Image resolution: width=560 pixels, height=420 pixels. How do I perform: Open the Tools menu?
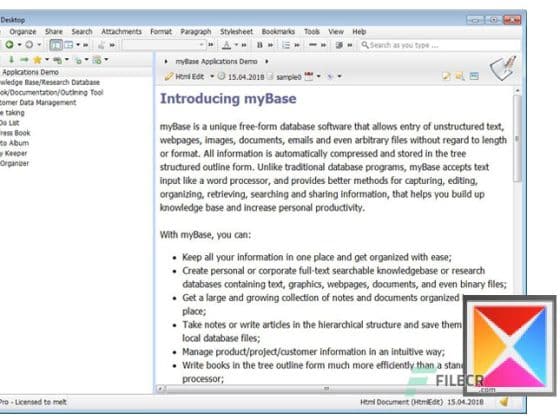point(312,32)
